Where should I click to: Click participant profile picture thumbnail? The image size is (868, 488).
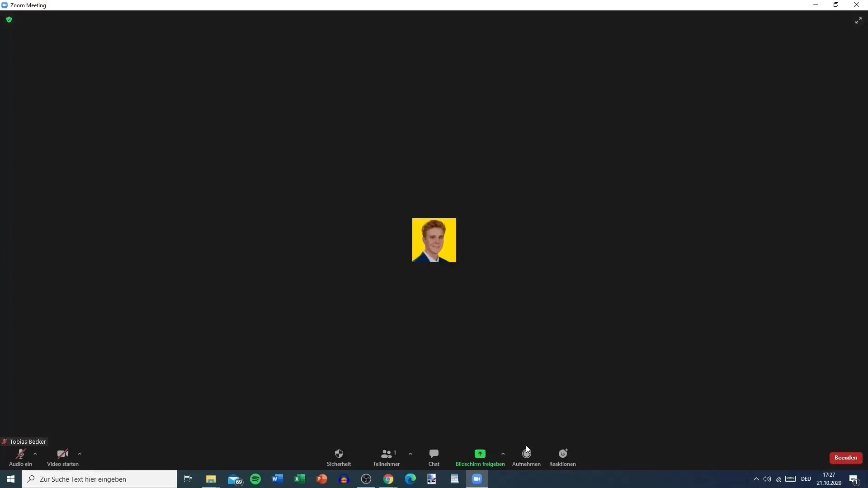(434, 239)
